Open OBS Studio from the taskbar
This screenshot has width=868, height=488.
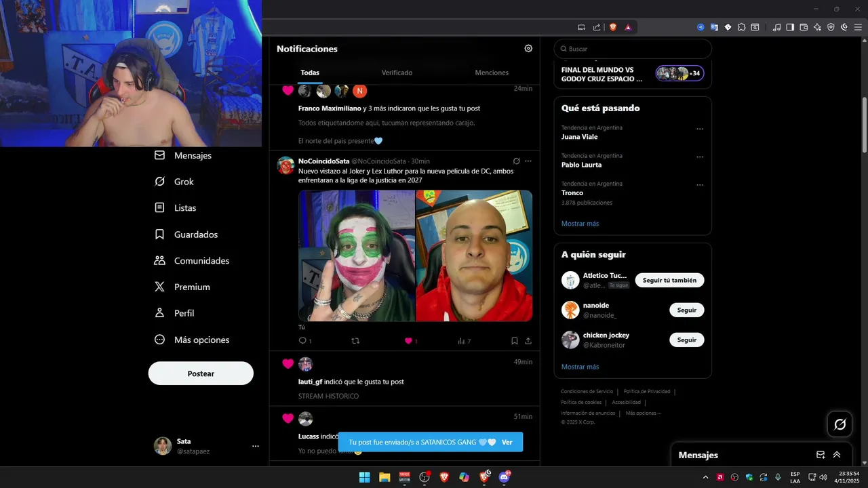tap(425, 477)
